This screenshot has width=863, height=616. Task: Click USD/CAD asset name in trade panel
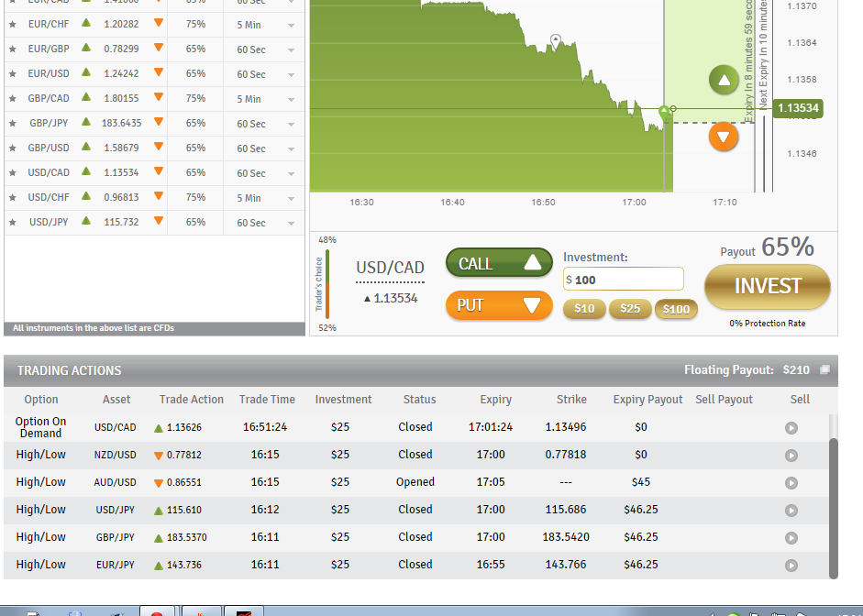pos(390,268)
